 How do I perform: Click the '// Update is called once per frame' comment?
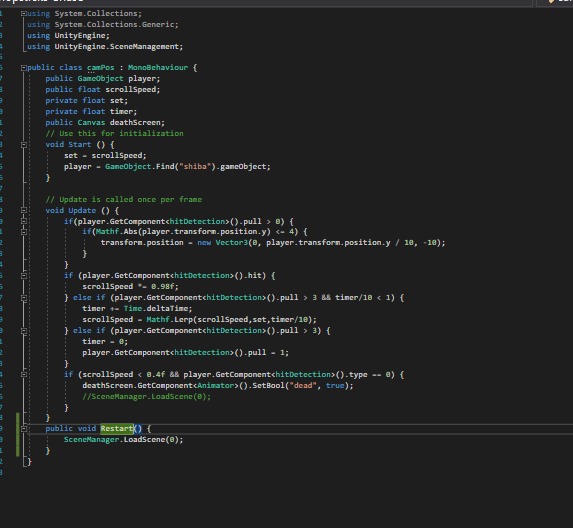(x=124, y=200)
